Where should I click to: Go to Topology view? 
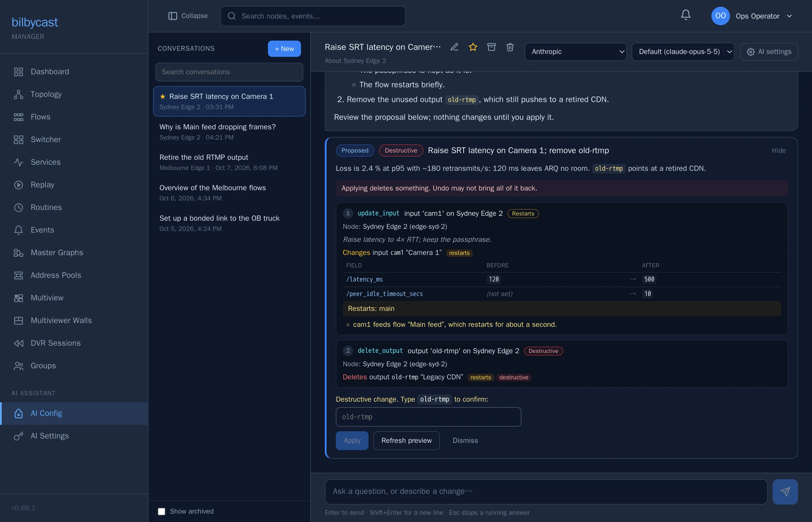(74, 94)
